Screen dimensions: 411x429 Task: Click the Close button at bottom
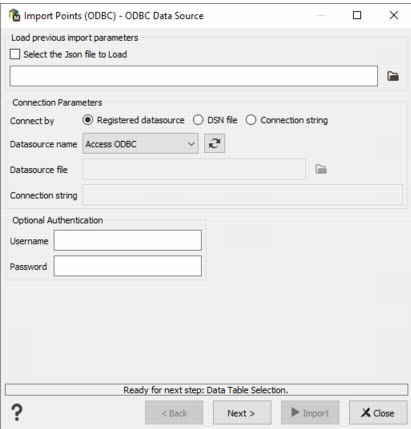point(378,413)
